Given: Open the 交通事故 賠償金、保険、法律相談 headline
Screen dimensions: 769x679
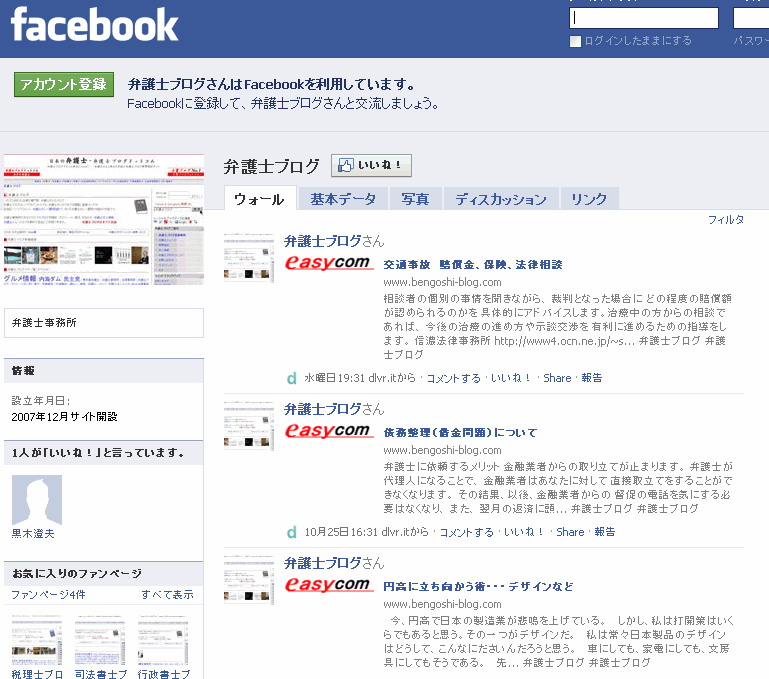Looking at the screenshot, I should [x=473, y=265].
